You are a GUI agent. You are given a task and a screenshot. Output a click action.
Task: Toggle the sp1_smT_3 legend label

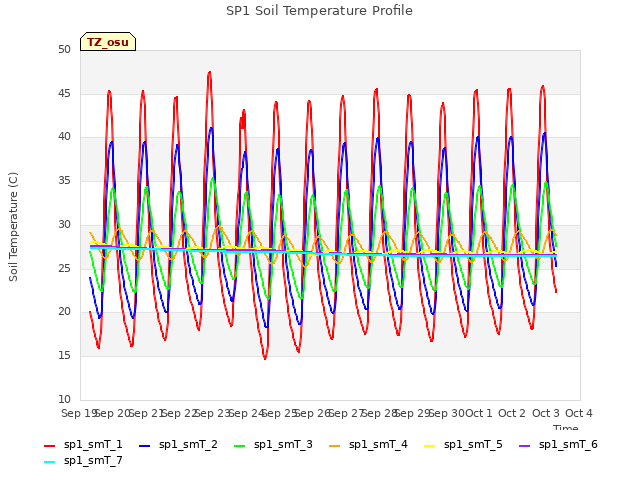coord(283,444)
